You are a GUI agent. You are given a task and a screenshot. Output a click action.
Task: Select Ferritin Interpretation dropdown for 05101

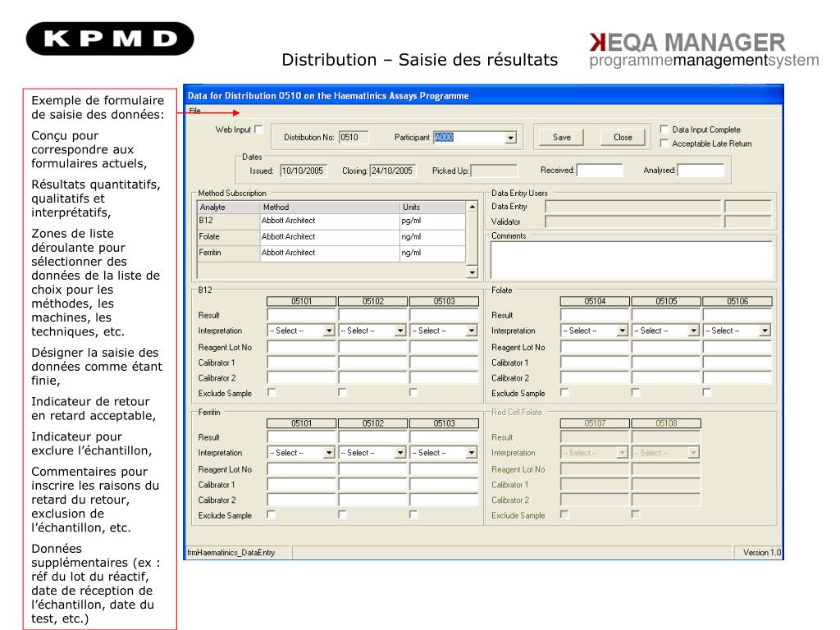click(329, 453)
